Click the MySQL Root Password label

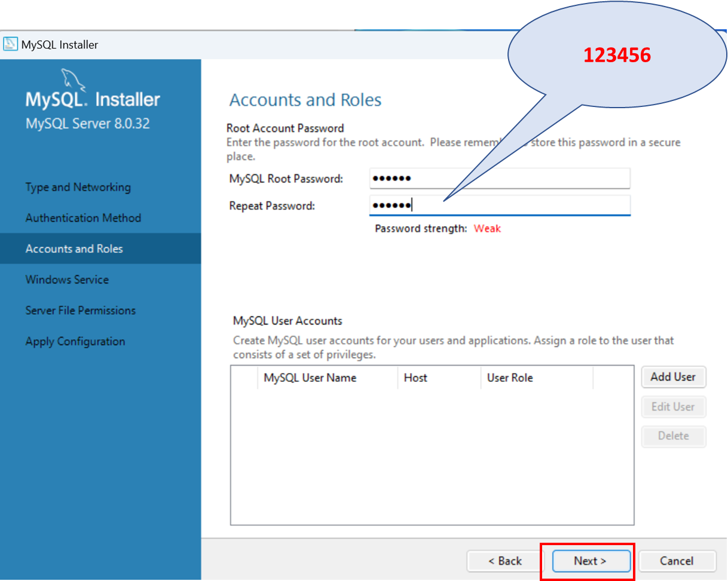click(x=286, y=179)
